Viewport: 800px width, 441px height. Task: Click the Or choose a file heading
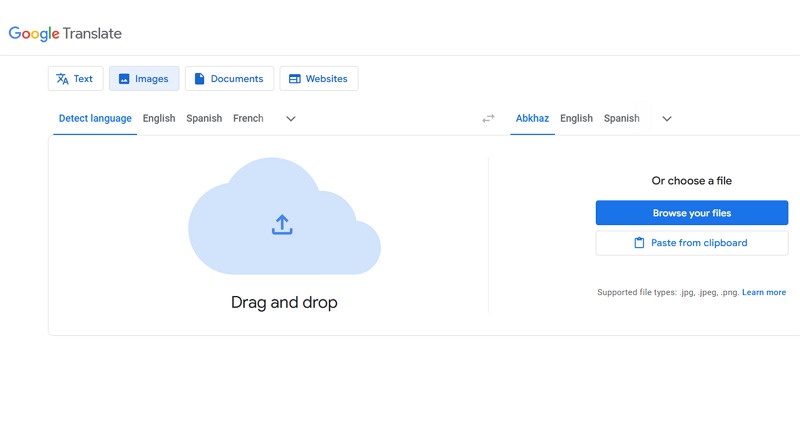[691, 181]
